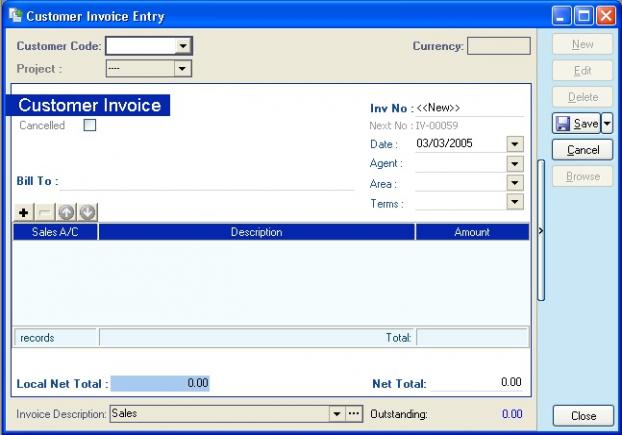Select the Description column header
The width and height of the screenshot is (622, 435).
(257, 232)
